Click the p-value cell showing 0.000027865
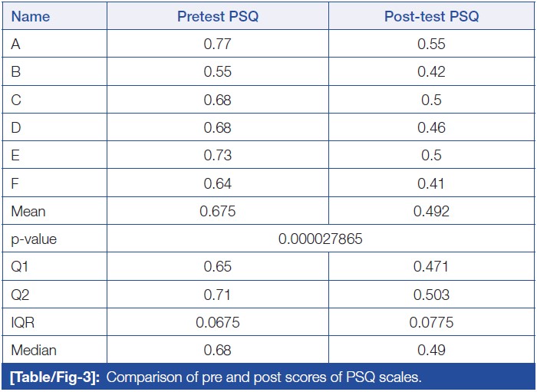Screen dimensions: 537x392 click(x=321, y=239)
